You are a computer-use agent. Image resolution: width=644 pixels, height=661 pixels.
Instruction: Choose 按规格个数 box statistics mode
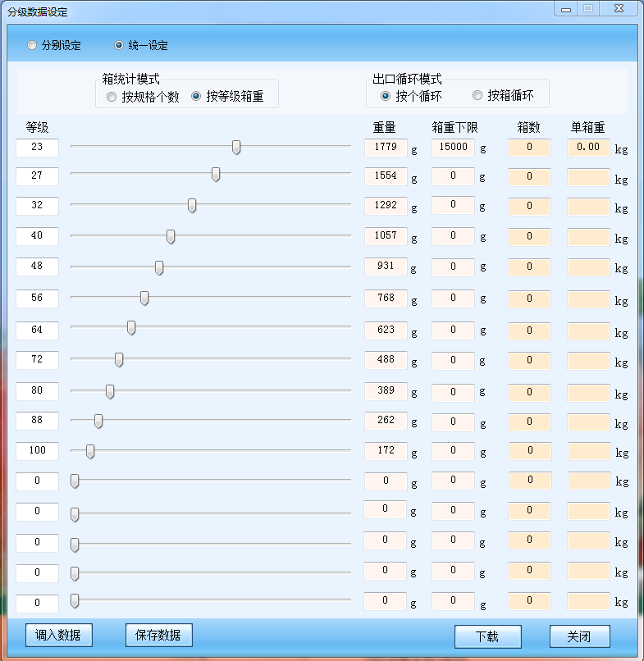(112, 97)
